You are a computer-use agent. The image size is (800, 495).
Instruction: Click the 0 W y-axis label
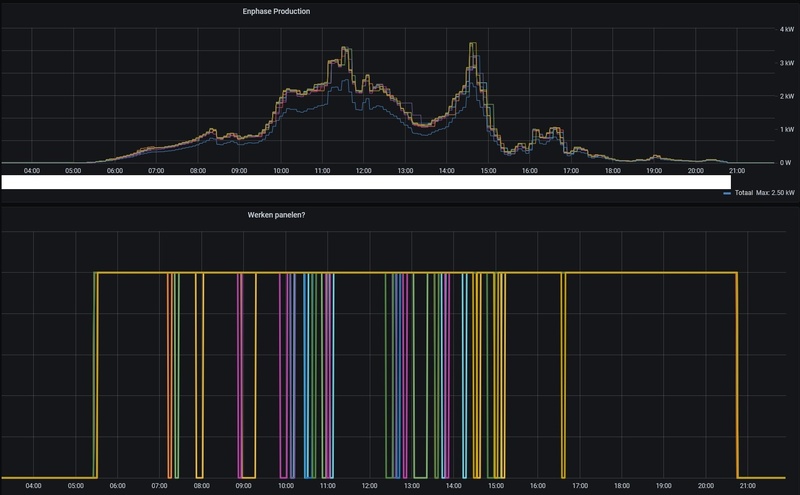[785, 163]
